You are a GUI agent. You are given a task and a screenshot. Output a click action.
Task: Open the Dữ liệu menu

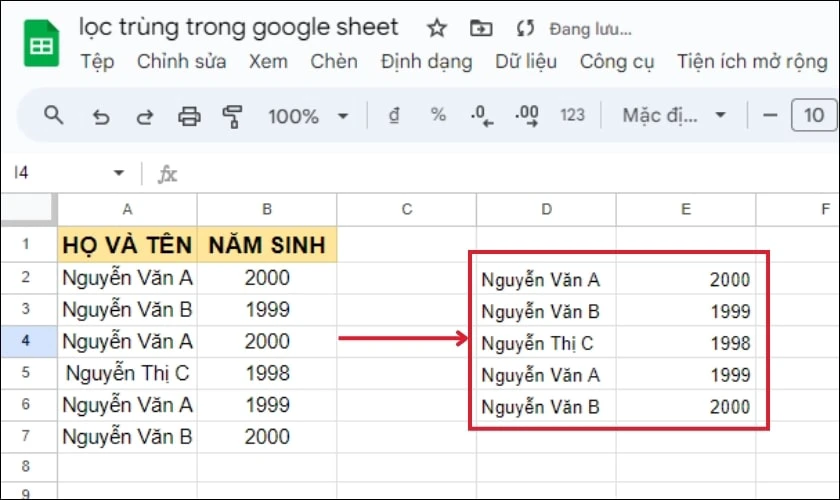click(526, 62)
